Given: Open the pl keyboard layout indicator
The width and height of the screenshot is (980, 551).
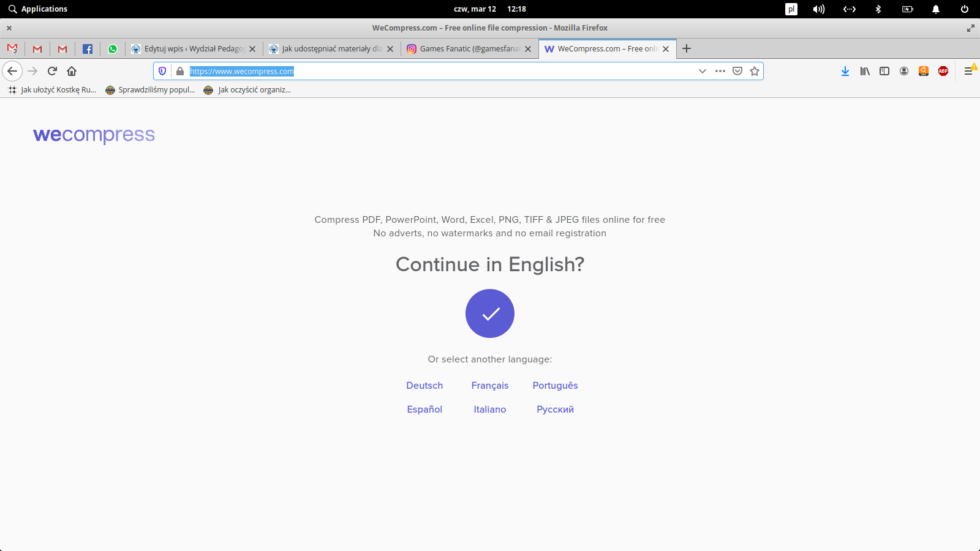Looking at the screenshot, I should [791, 9].
